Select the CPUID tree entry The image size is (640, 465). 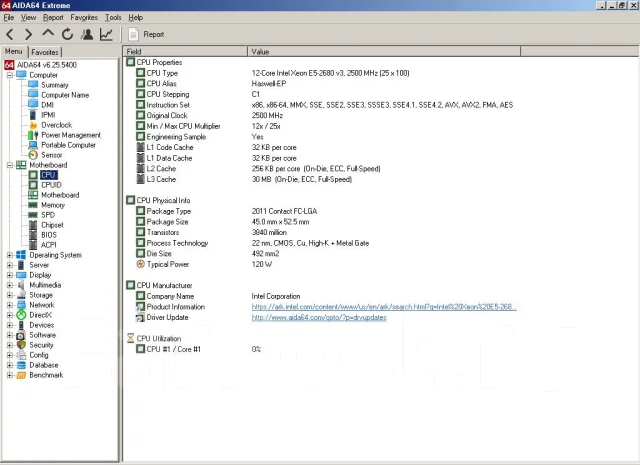point(51,185)
